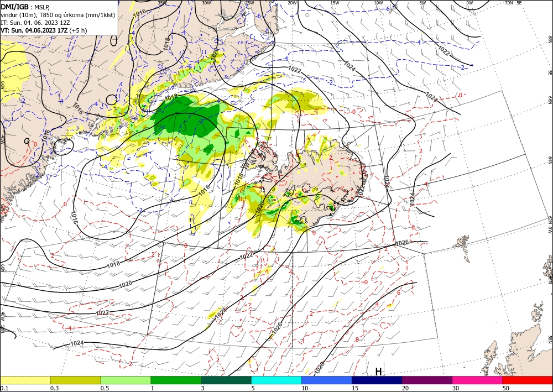Click the "30W" longitude label
The image size is (553, 392).
click(207, 2)
